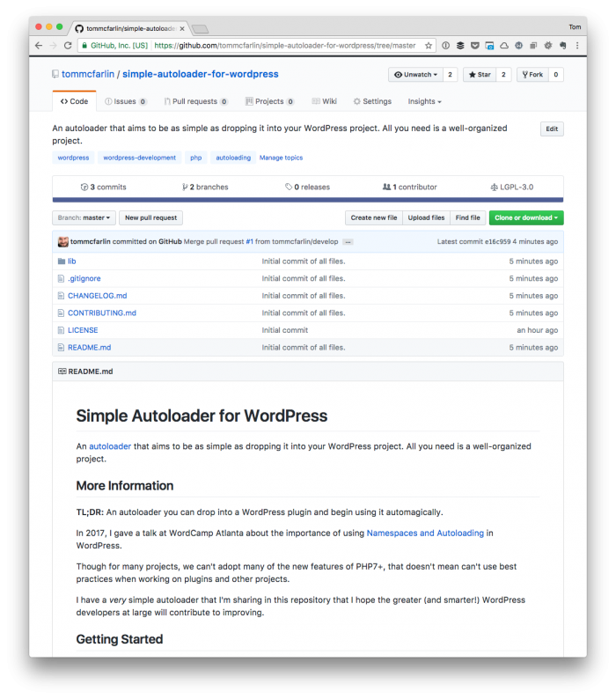Open the Branch: master dropdown

click(x=84, y=218)
